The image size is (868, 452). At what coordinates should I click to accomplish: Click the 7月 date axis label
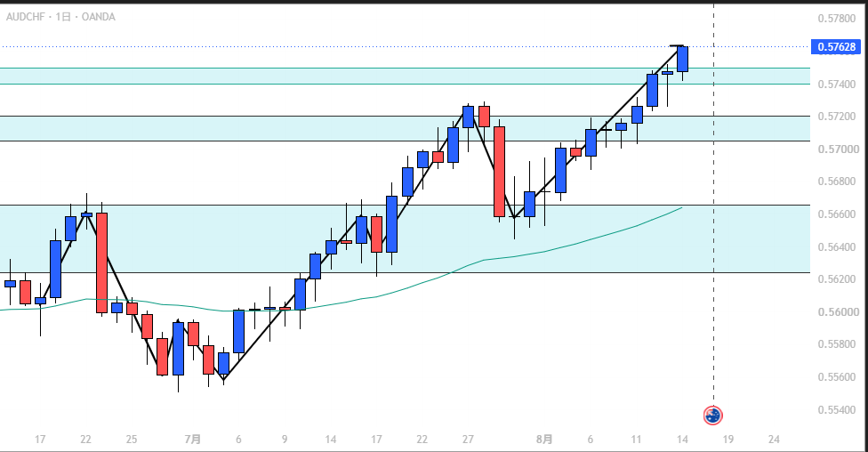tap(193, 440)
